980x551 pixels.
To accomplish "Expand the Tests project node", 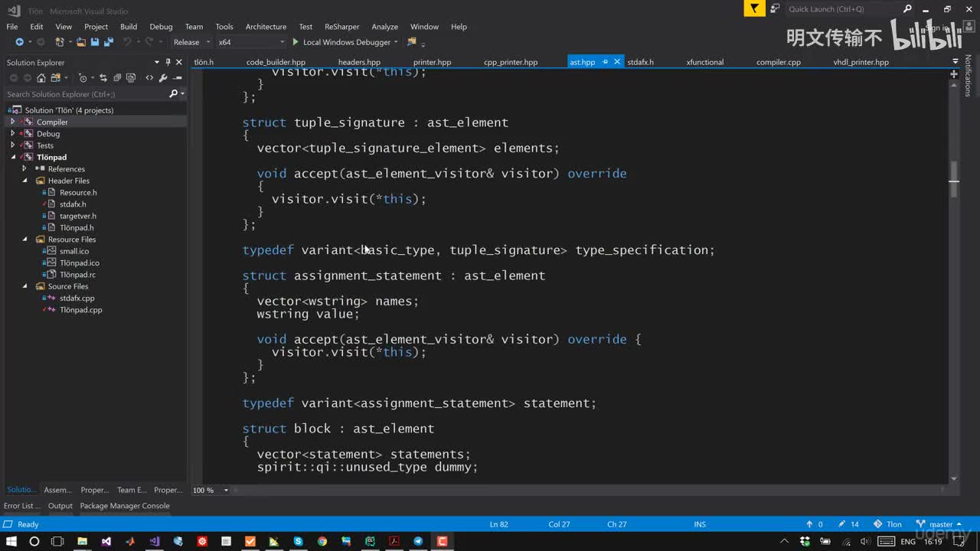I will [x=12, y=145].
